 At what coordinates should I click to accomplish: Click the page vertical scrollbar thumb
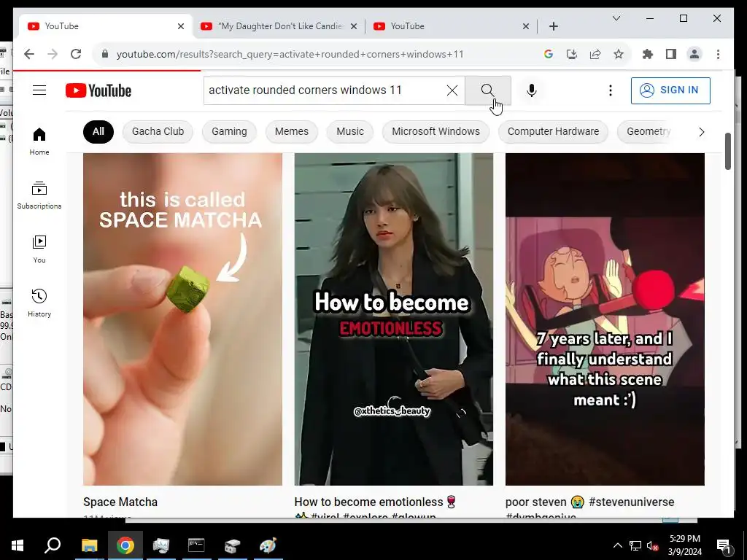[x=727, y=151]
